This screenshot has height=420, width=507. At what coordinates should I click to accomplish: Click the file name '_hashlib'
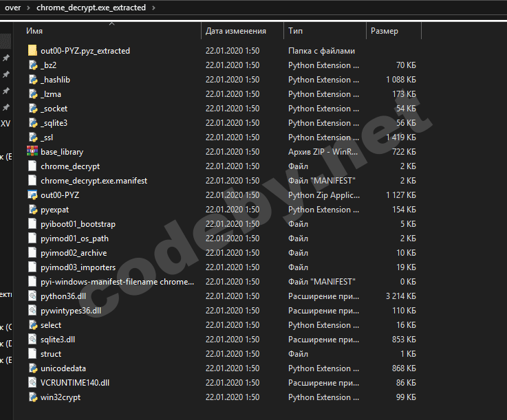coord(55,80)
